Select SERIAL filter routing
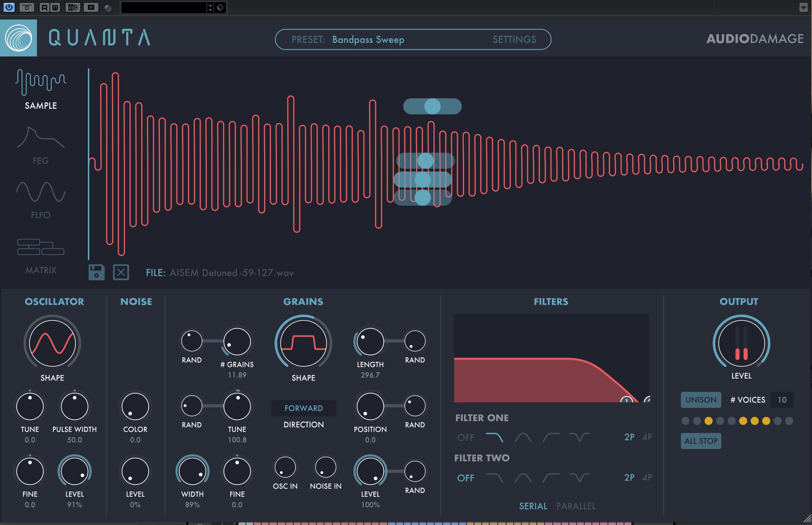Viewport: 812px width, 525px height. (x=533, y=506)
